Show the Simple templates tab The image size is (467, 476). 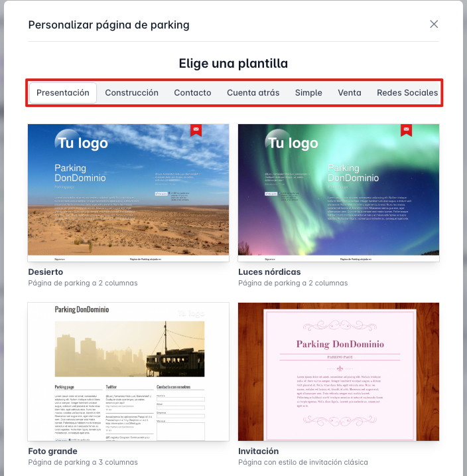(308, 93)
